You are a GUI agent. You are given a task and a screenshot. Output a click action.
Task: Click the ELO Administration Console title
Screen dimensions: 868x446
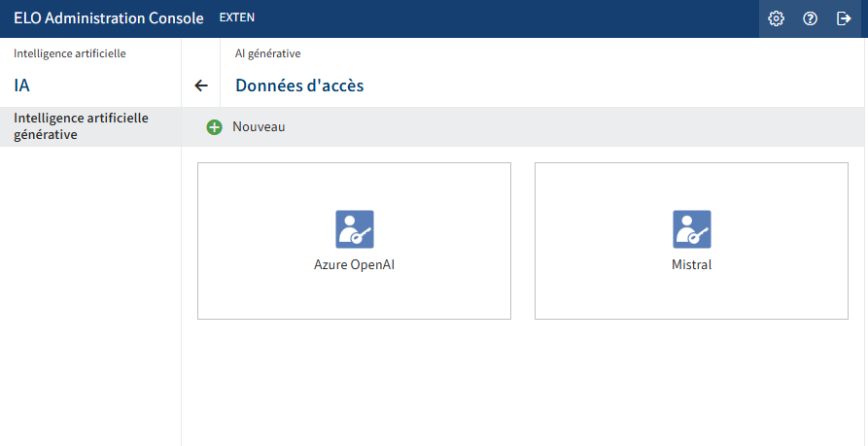109,18
